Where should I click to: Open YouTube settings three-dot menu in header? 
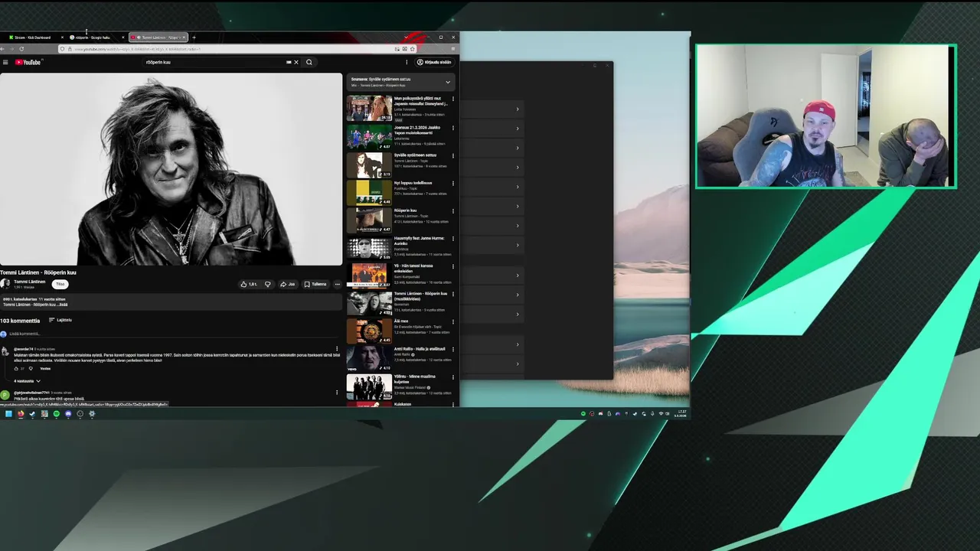[407, 62]
